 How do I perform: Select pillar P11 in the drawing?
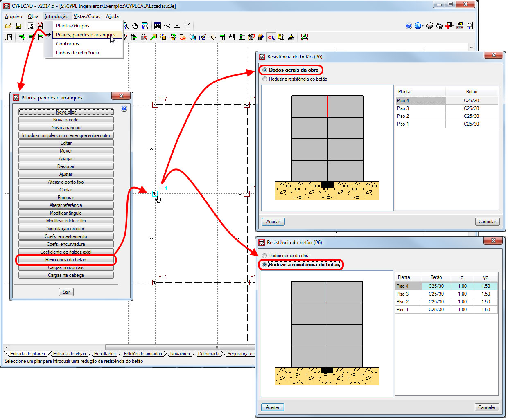tap(155, 282)
